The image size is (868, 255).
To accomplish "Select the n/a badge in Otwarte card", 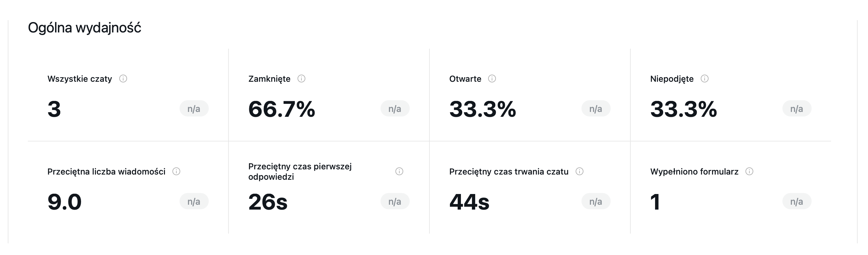I will click(596, 109).
